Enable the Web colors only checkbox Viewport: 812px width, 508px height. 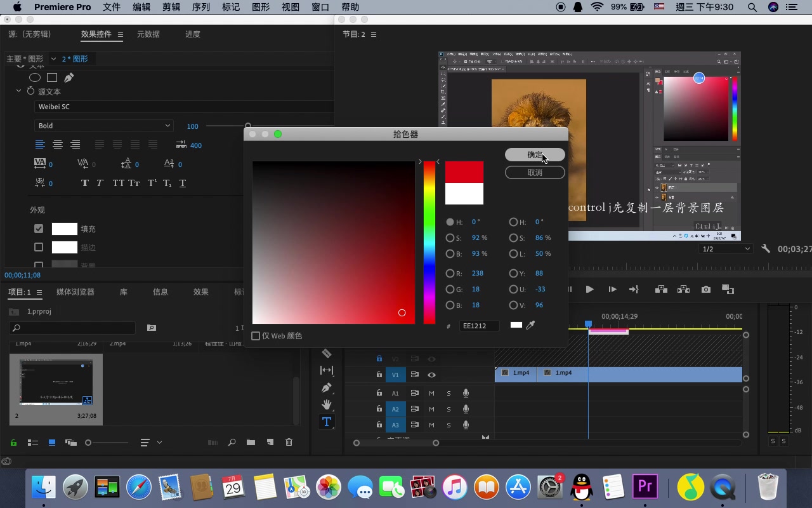256,336
